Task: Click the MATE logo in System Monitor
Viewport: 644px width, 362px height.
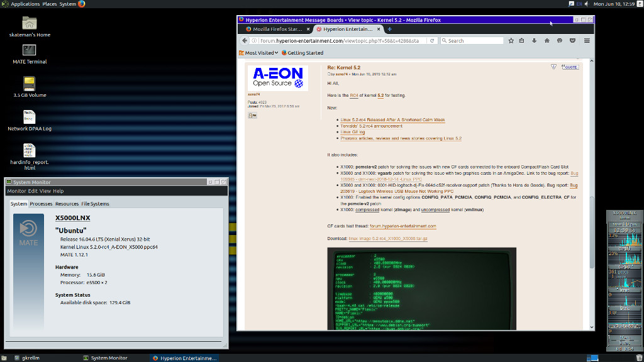Action: click(28, 233)
